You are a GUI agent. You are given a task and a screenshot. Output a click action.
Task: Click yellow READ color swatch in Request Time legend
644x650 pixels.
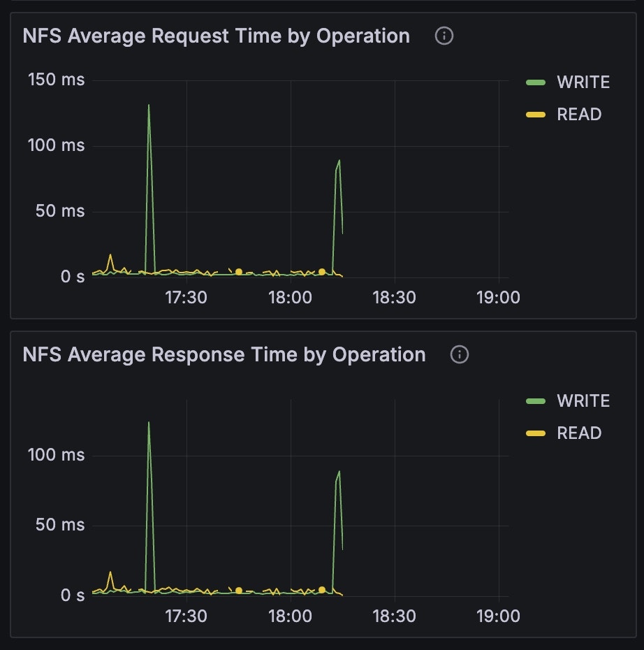coord(536,115)
